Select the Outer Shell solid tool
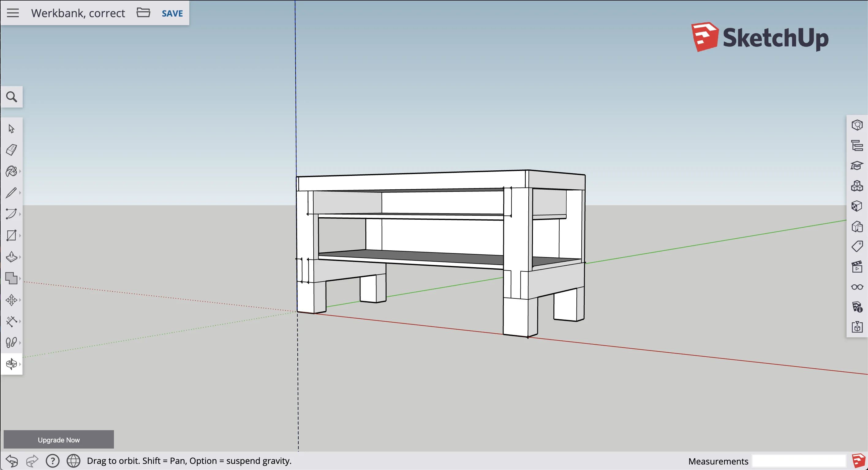868x470 pixels. click(11, 279)
